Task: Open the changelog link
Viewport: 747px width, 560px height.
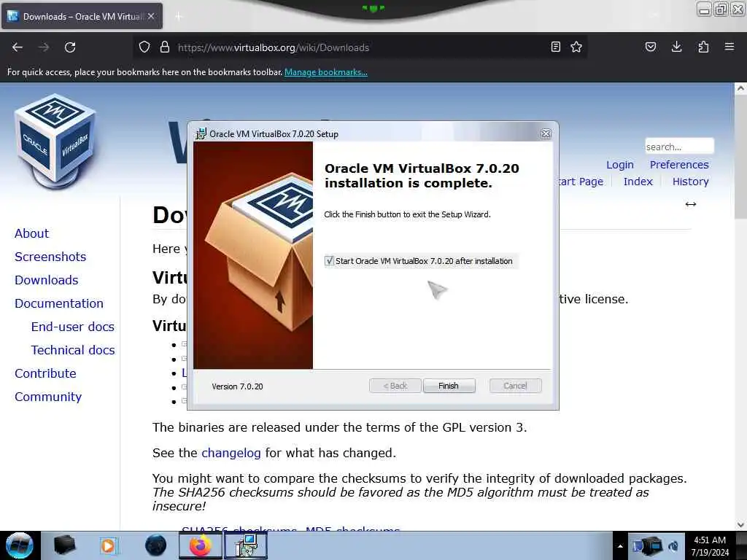Action: 231,453
